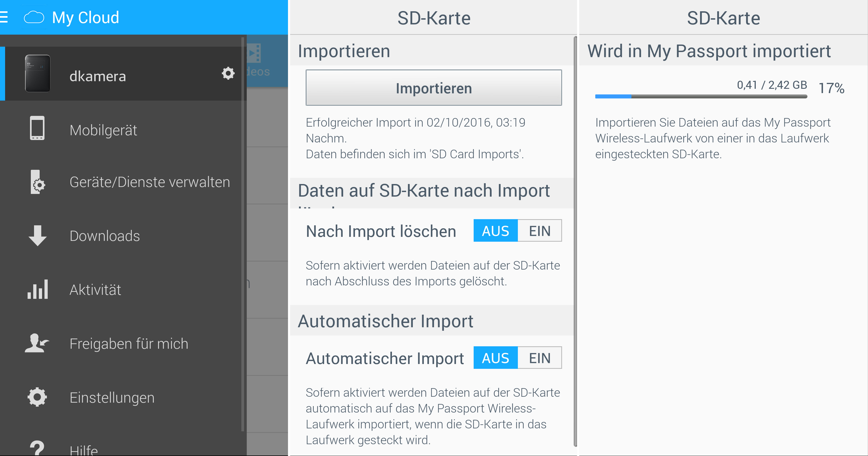Open dkamera device settings gear
The height and width of the screenshot is (456, 868).
(228, 73)
